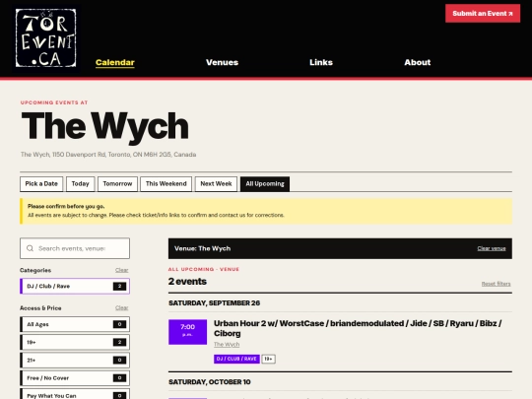Clear the Access & Price filter
Viewport: 532px width, 399px height.
[121, 308]
